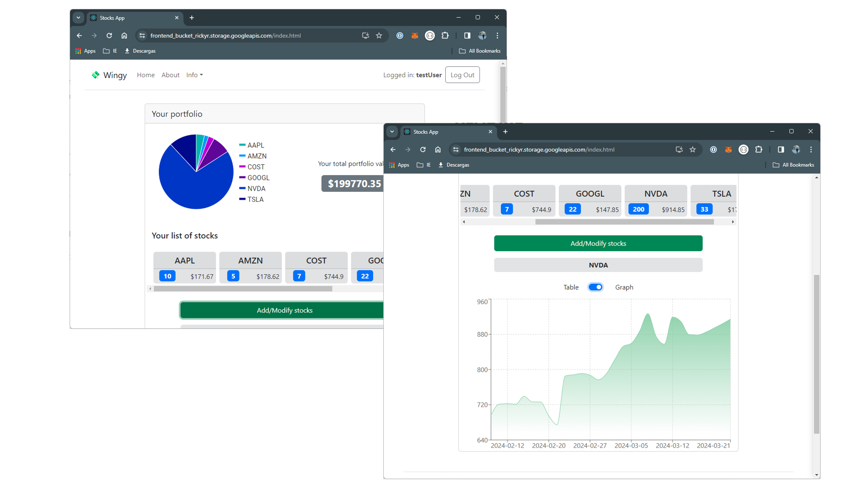The width and height of the screenshot is (868, 488).
Task: Click the forward arrow in the rear browser window
Action: click(94, 35)
